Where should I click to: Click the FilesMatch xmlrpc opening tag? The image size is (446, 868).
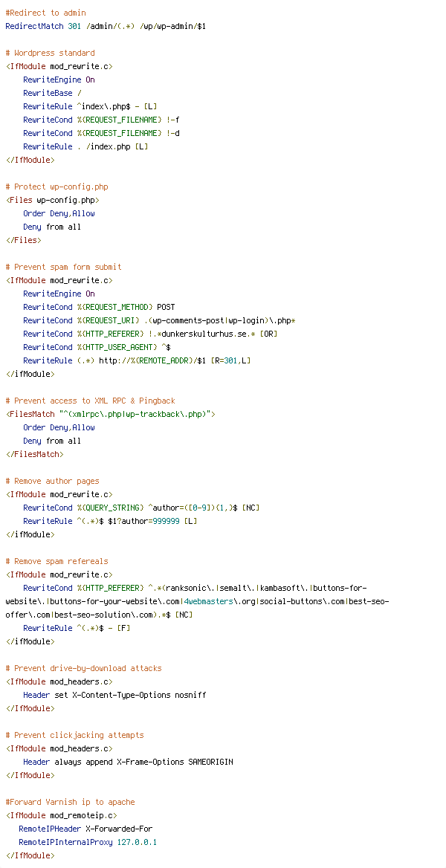coord(110,414)
